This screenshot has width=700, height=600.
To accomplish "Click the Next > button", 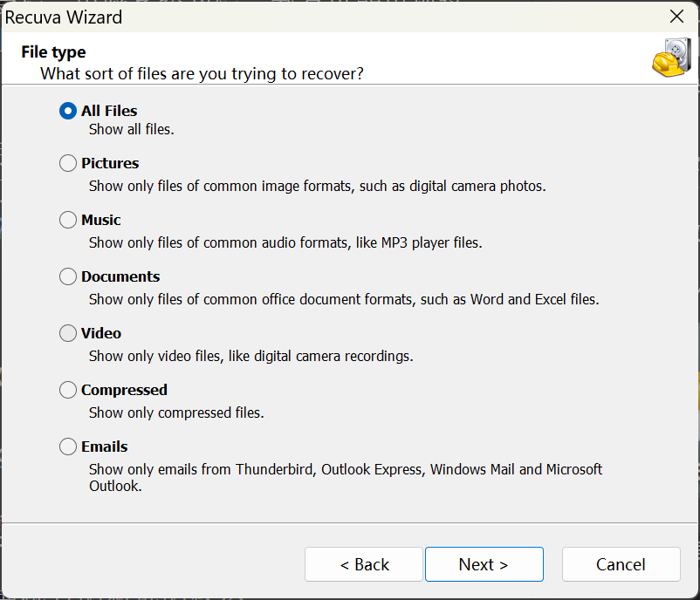I will pos(484,564).
